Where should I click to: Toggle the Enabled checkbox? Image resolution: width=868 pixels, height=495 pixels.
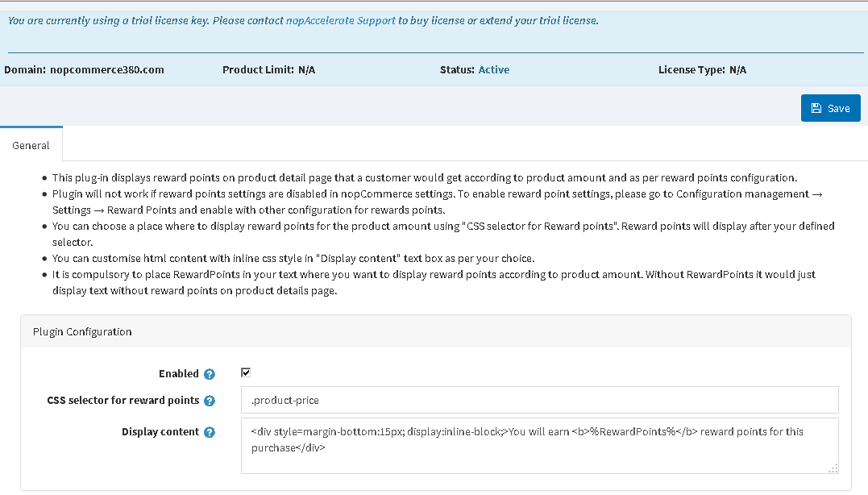(247, 372)
